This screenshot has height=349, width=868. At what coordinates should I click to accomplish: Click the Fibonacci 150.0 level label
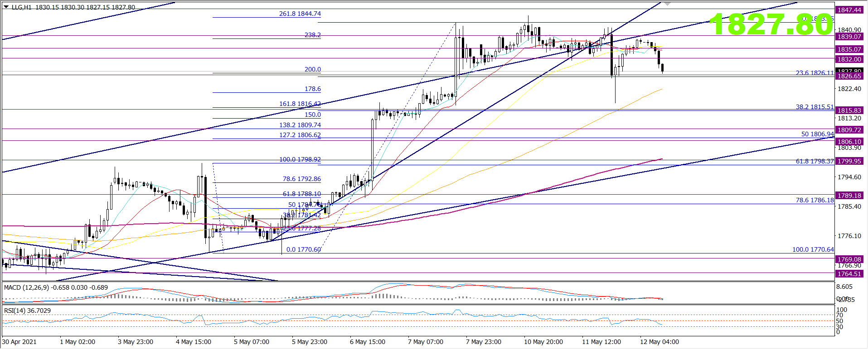pos(313,115)
